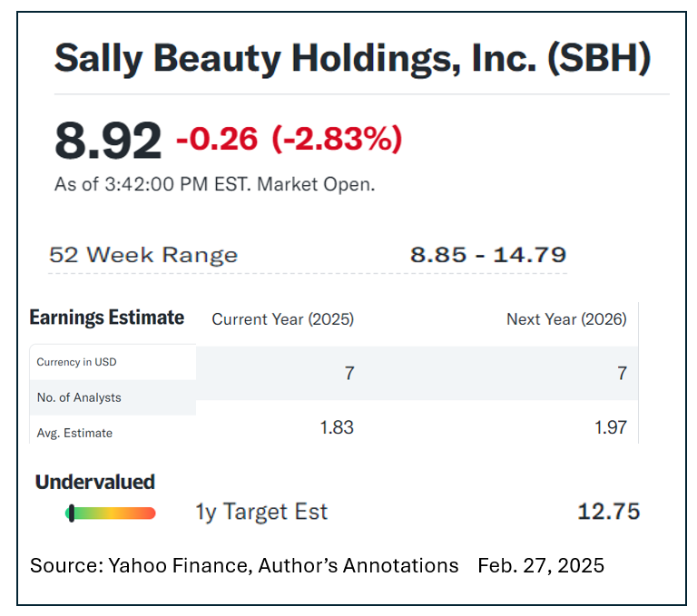Click the Sally Beauty Holdings, Inc. (SBH) title
Screen dimensions: 697x616
pos(352,58)
